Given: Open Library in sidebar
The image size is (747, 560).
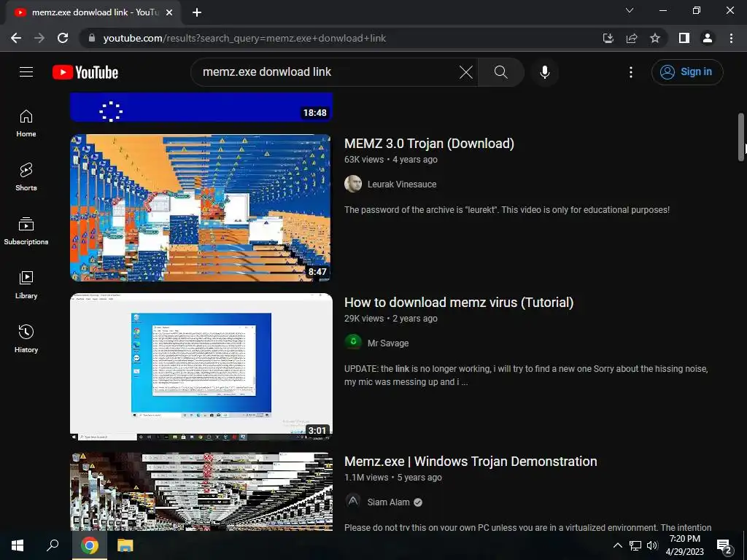Looking at the screenshot, I should (26, 285).
